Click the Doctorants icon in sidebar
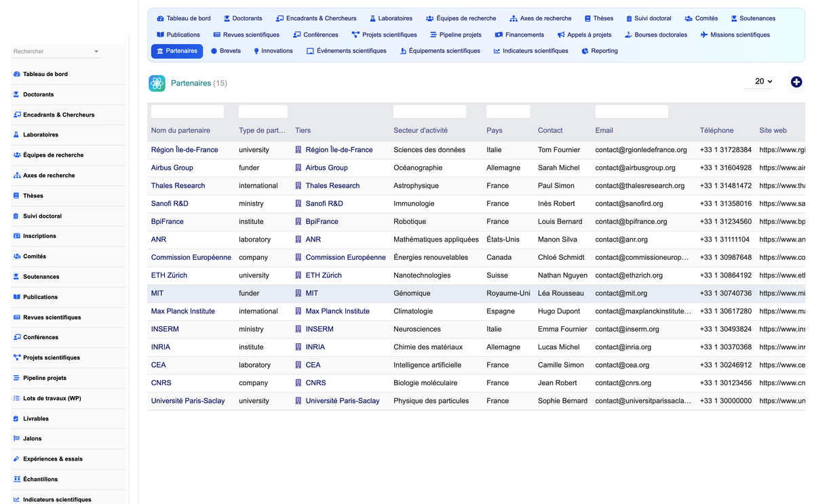Viewport: 814px width, 504px height. 17,94
